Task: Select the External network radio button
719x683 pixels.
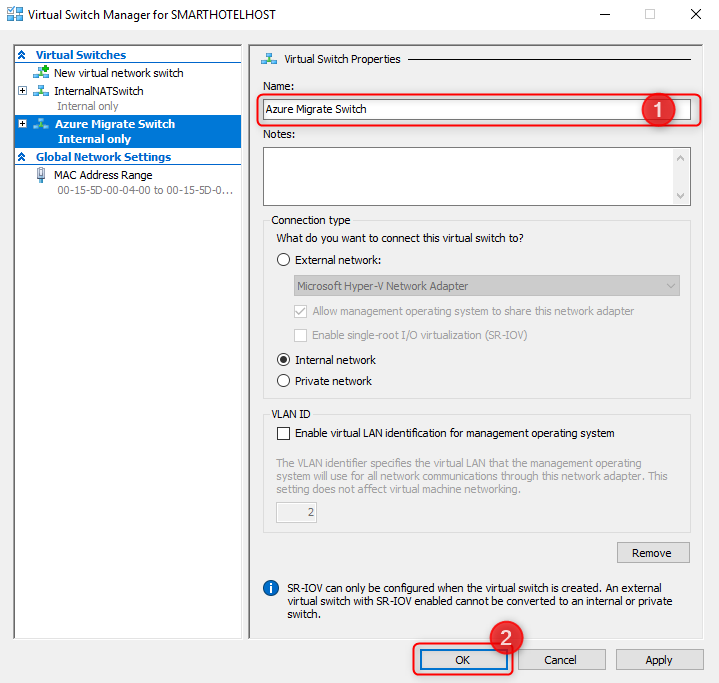Action: pos(283,260)
